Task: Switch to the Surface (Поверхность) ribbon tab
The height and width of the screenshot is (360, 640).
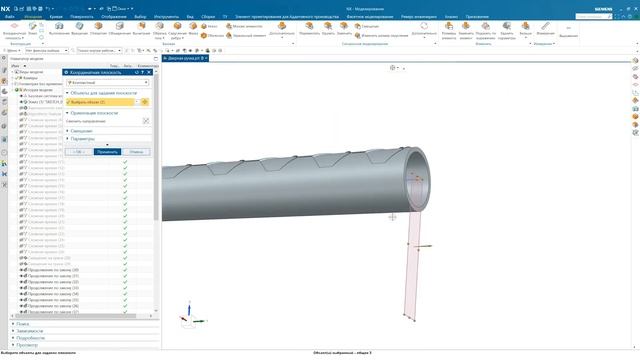Action: (x=82, y=17)
